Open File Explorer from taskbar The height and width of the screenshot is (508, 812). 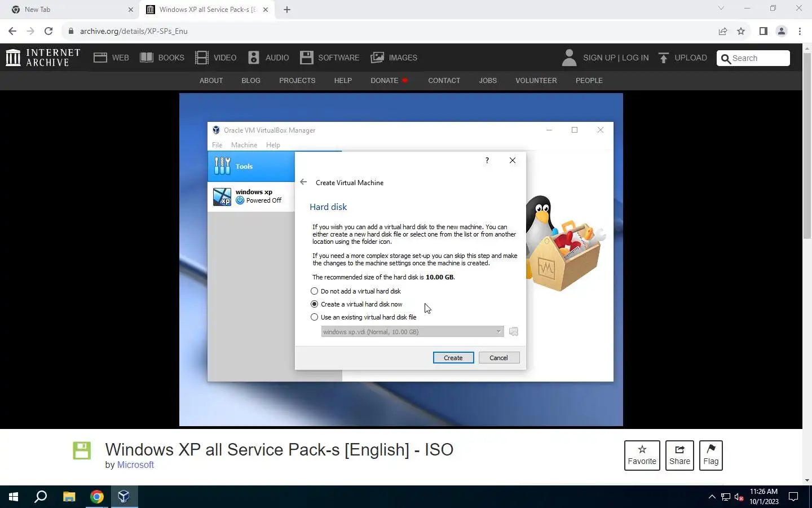pyautogui.click(x=69, y=497)
